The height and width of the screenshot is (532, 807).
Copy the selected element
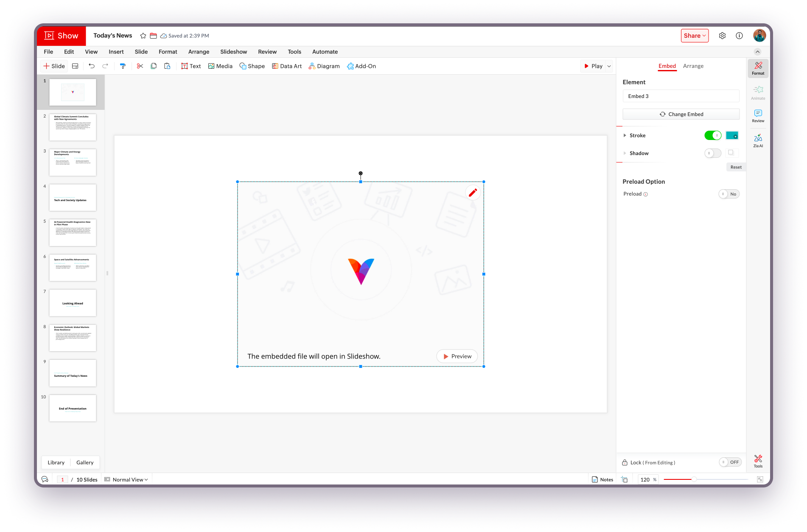[x=154, y=66]
